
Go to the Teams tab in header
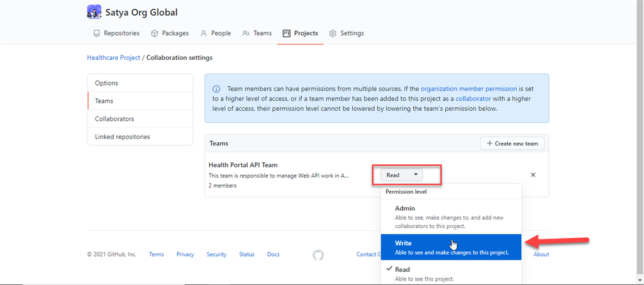coord(257,33)
